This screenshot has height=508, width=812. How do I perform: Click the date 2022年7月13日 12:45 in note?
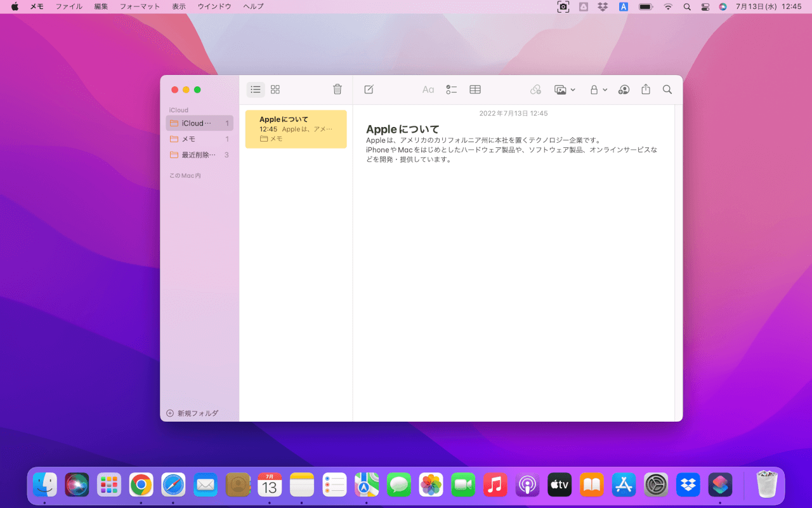point(514,114)
